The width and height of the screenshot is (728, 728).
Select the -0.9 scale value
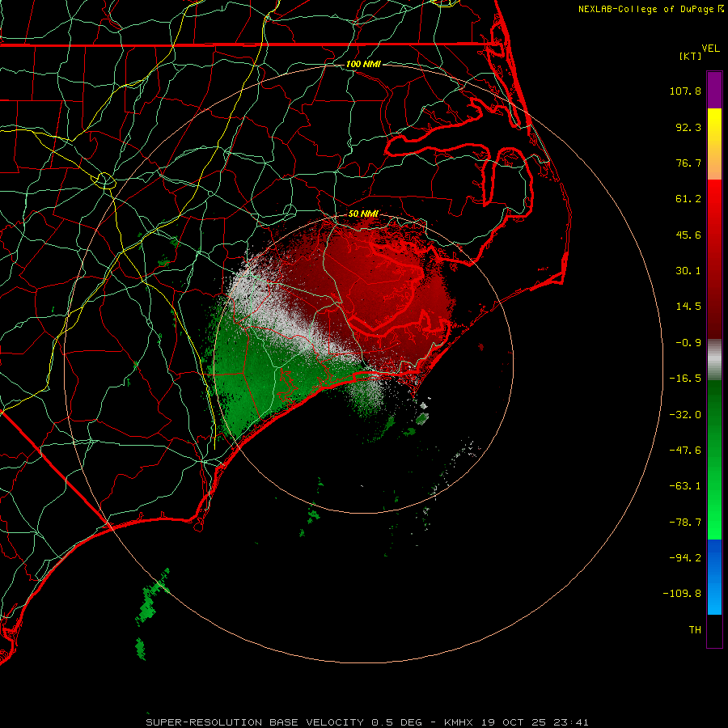(x=688, y=343)
